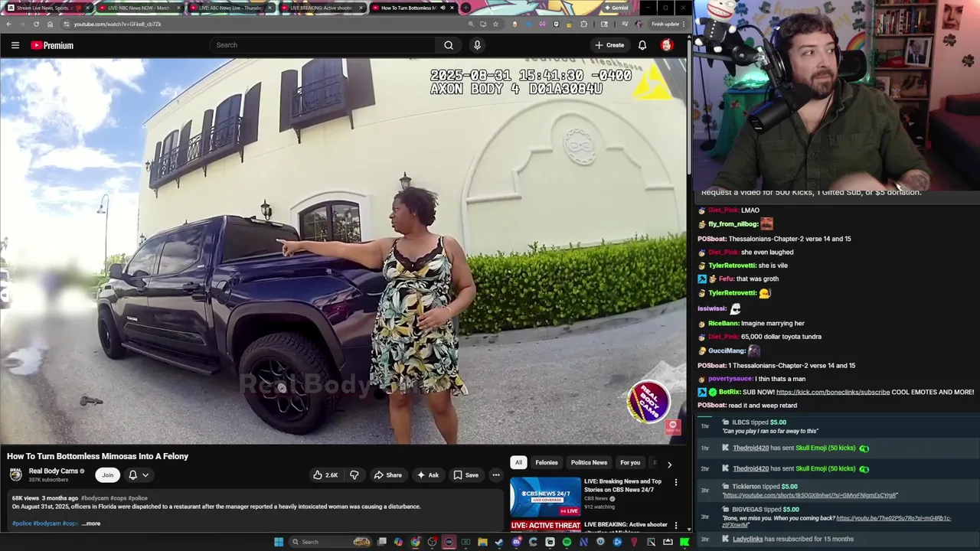
Task: Like the video with 2.6K likes
Action: pos(325,475)
